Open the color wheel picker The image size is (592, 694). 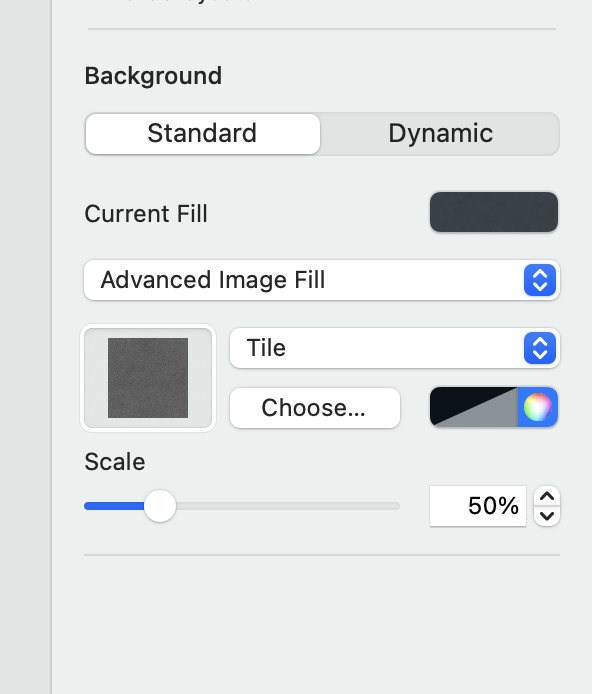pyautogui.click(x=538, y=407)
